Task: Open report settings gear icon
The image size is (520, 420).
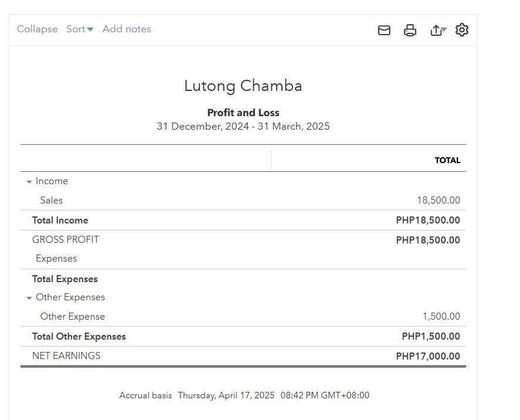Action: pyautogui.click(x=462, y=30)
